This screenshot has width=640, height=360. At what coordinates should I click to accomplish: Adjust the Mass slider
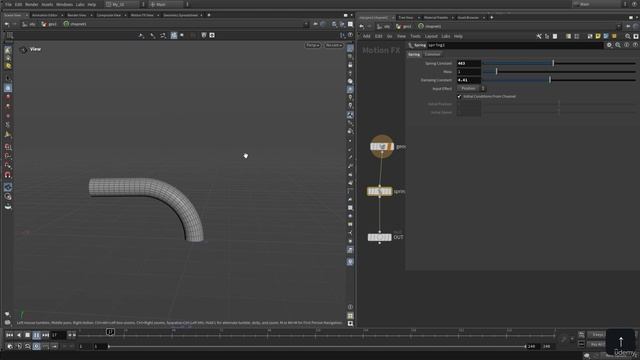tap(559, 71)
